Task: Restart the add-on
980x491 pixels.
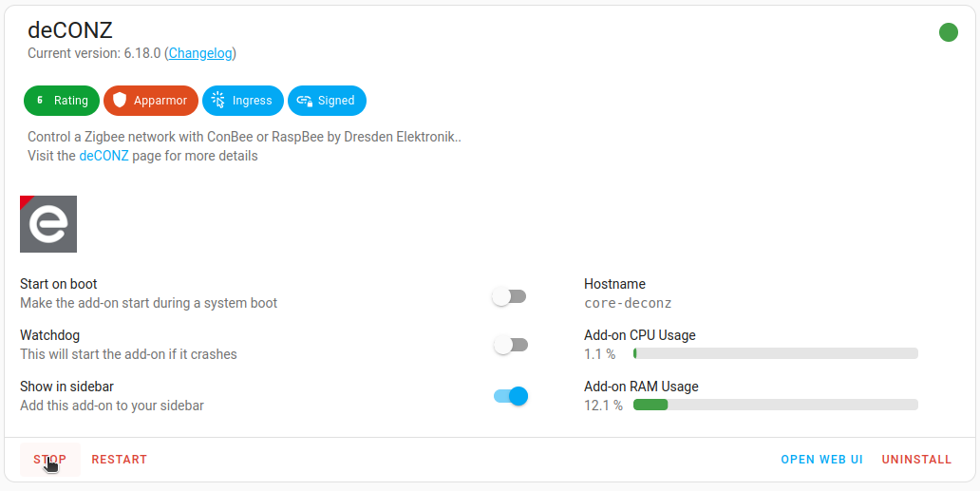Action: [x=120, y=460]
